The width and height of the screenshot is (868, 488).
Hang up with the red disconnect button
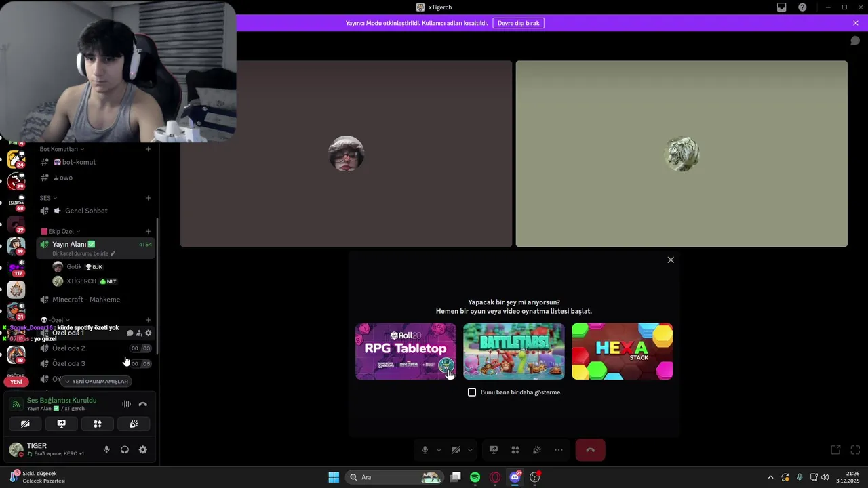(590, 450)
